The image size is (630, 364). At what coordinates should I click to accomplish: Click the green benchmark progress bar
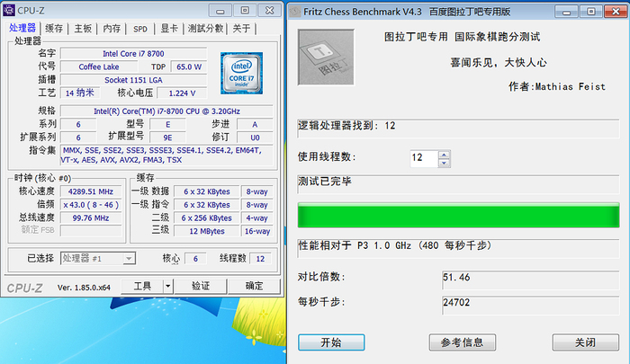(x=458, y=215)
